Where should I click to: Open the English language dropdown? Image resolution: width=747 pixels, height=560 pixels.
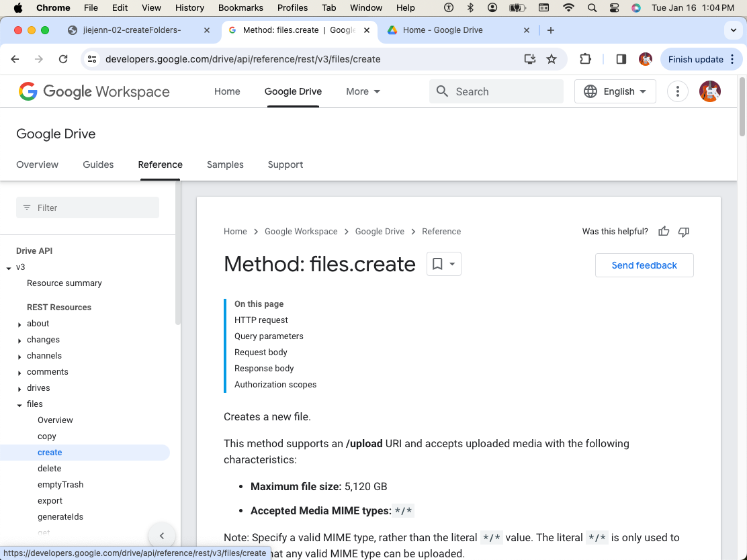pos(615,91)
